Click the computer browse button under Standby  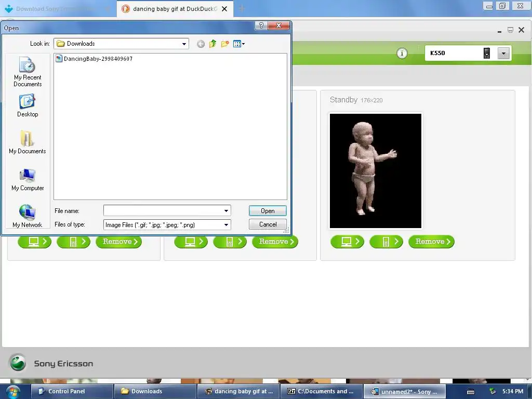click(x=347, y=242)
